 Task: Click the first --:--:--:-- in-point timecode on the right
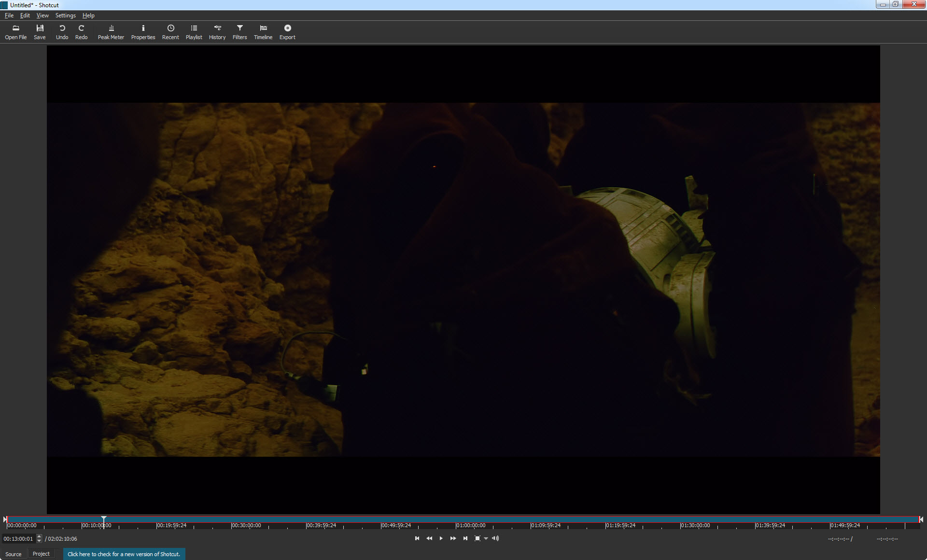(x=839, y=539)
